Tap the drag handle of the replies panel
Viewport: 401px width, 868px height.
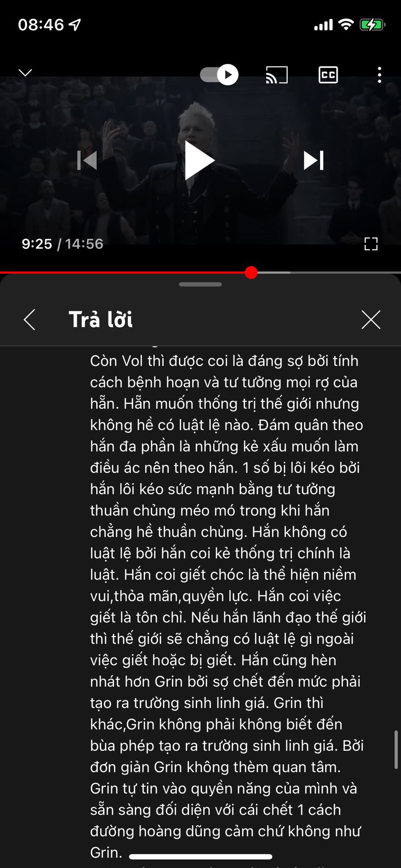200,284
